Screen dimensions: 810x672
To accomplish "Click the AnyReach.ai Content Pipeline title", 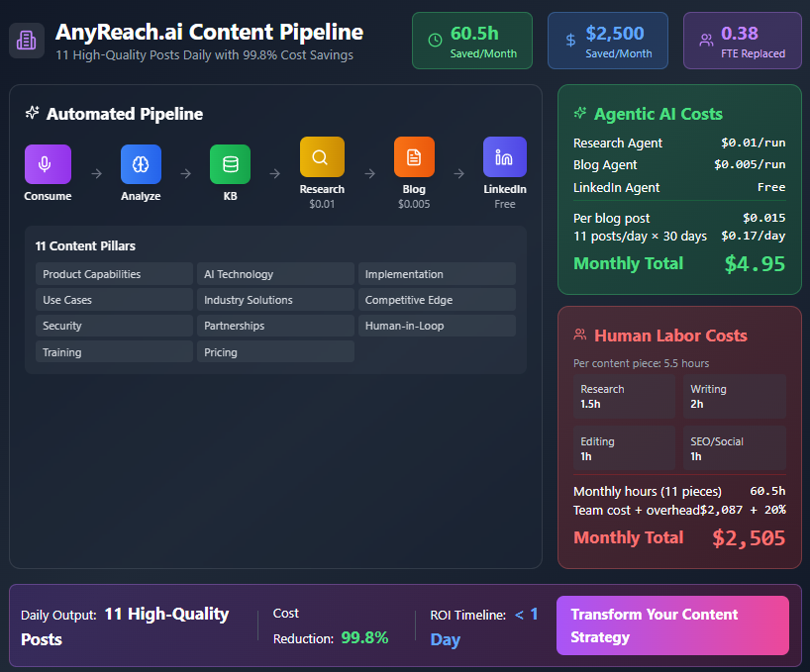I will click(209, 32).
